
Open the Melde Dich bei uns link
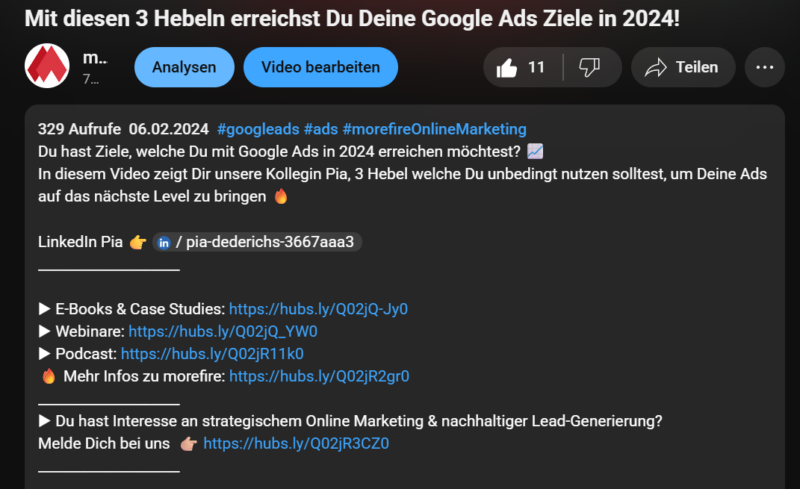[296, 444]
